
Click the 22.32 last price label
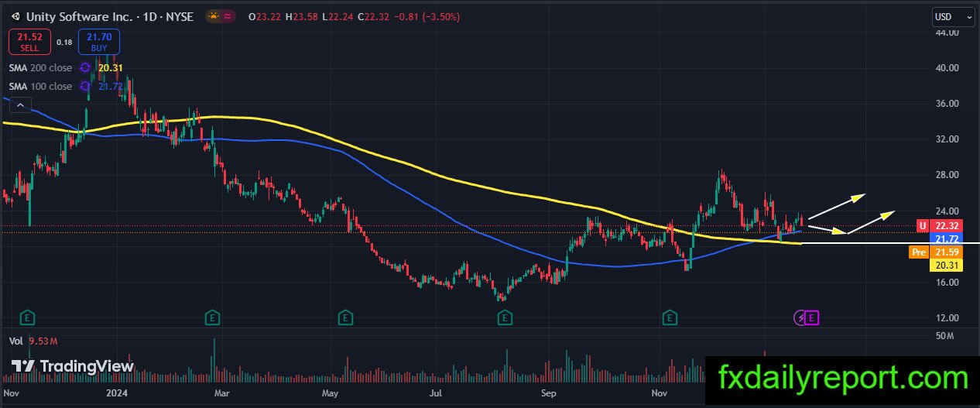point(947,226)
